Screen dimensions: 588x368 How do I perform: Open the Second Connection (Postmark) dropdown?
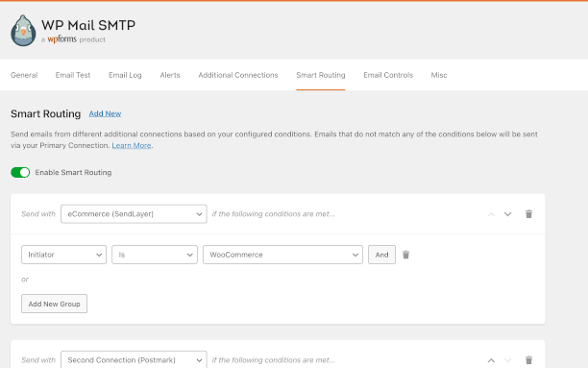coord(134,359)
